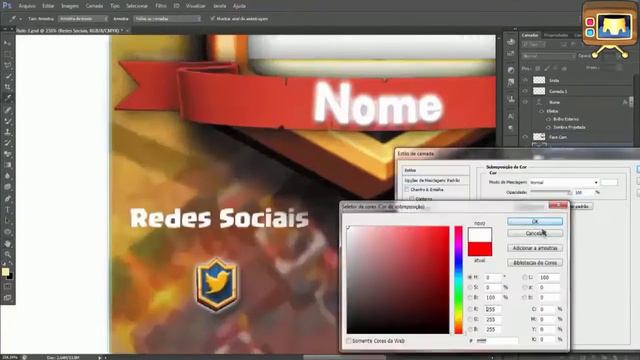Hide the Camada 1 layer
The height and width of the screenshot is (360, 640).
(525, 91)
